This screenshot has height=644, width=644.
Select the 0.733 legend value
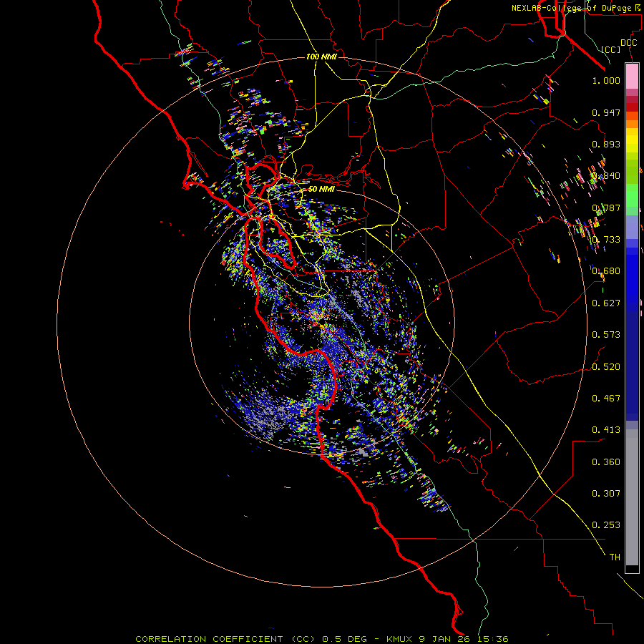click(x=606, y=240)
